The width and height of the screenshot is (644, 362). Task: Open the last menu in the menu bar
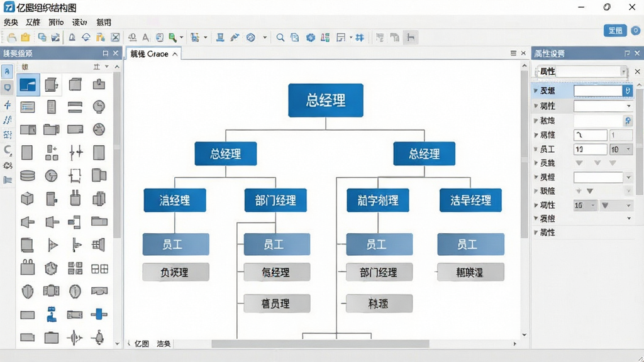click(104, 22)
